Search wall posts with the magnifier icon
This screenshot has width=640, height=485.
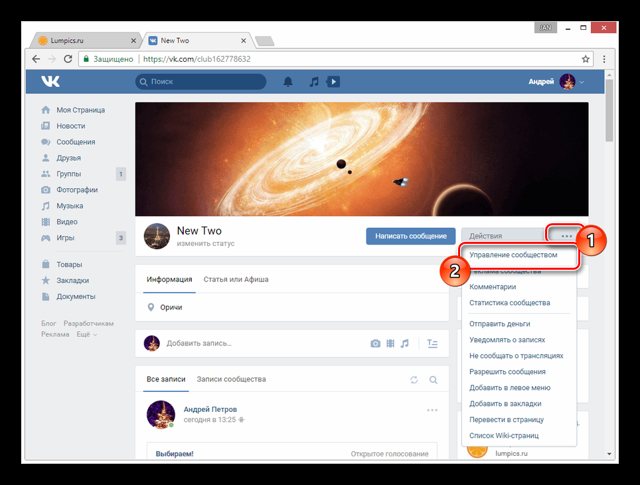pos(433,380)
